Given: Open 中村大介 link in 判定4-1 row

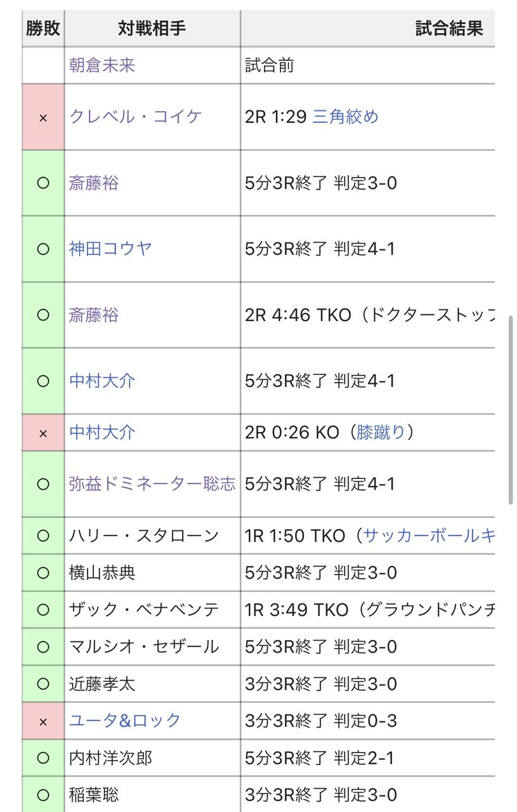Looking at the screenshot, I should (x=102, y=381).
